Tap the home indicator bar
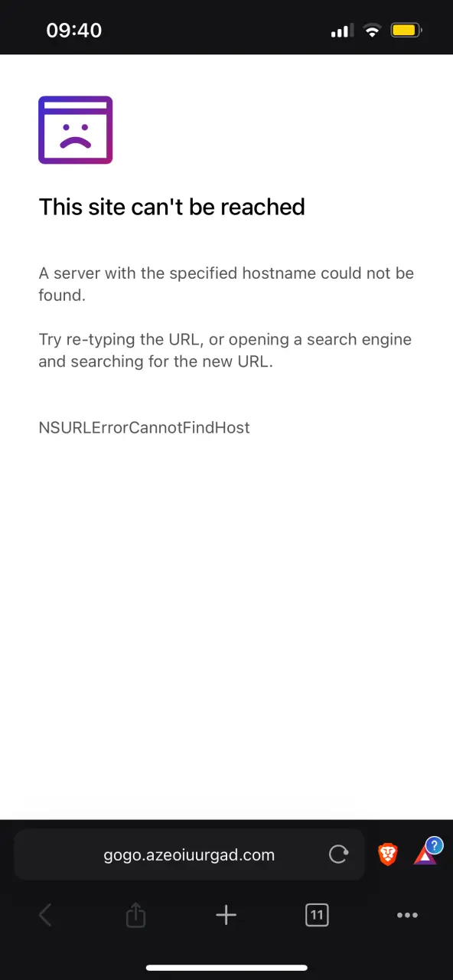Image resolution: width=453 pixels, height=980 pixels. click(x=226, y=968)
